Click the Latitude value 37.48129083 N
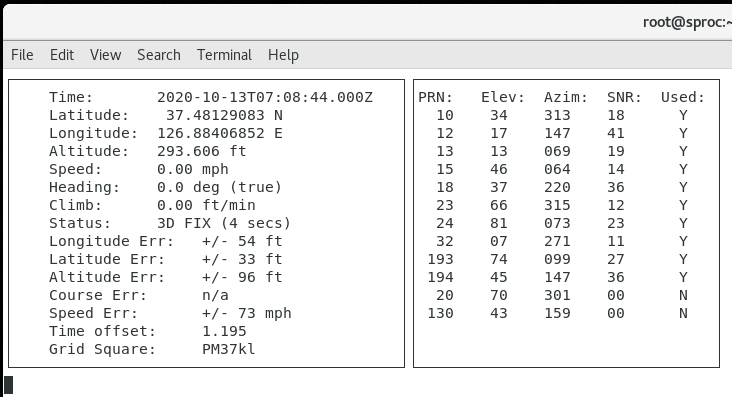The height and width of the screenshot is (397, 732). click(x=224, y=115)
